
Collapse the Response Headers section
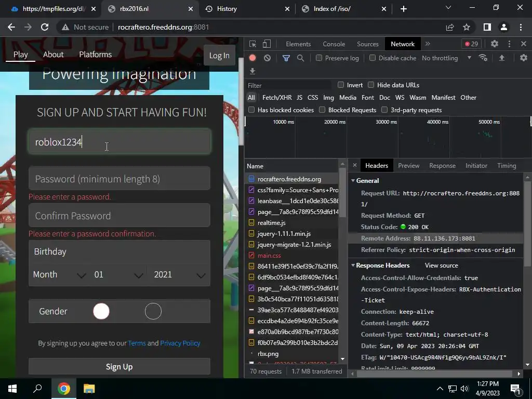[353, 265]
